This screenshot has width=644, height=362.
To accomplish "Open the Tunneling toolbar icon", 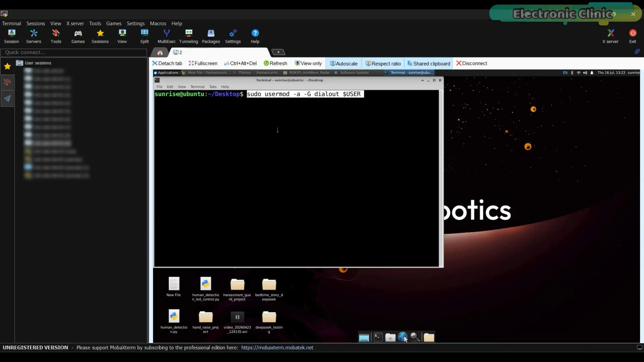I will (x=189, y=36).
